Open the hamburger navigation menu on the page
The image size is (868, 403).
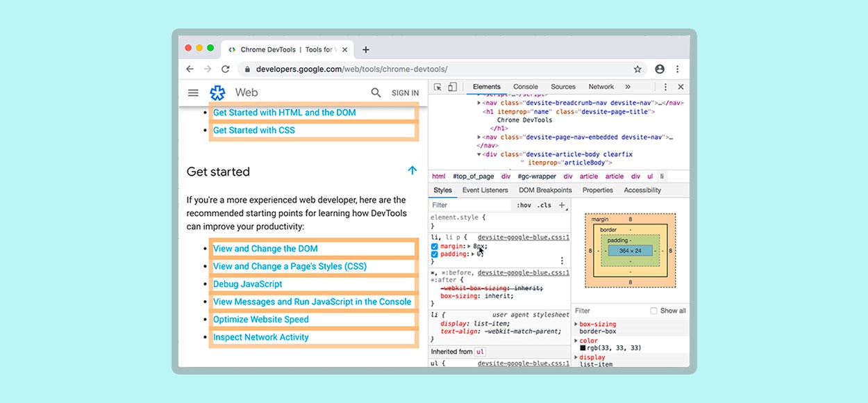(193, 92)
